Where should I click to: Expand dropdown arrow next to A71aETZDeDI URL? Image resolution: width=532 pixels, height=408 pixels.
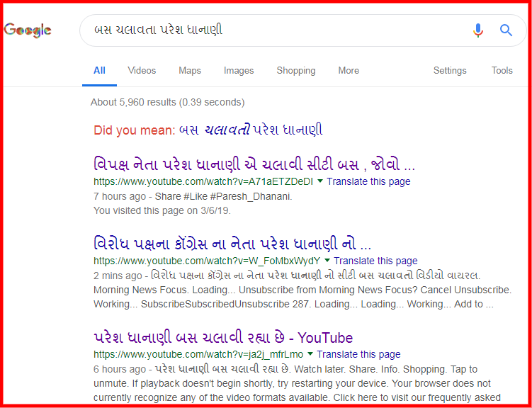tap(319, 181)
